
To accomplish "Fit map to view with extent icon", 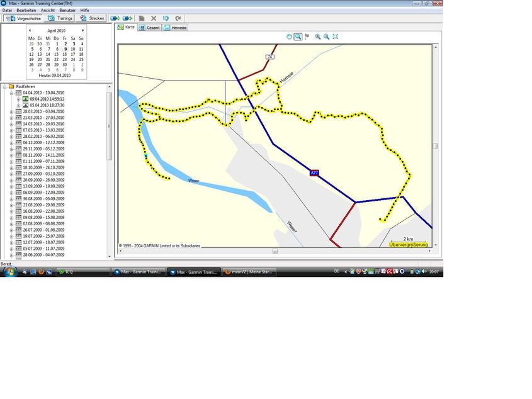I will pyautogui.click(x=335, y=37).
